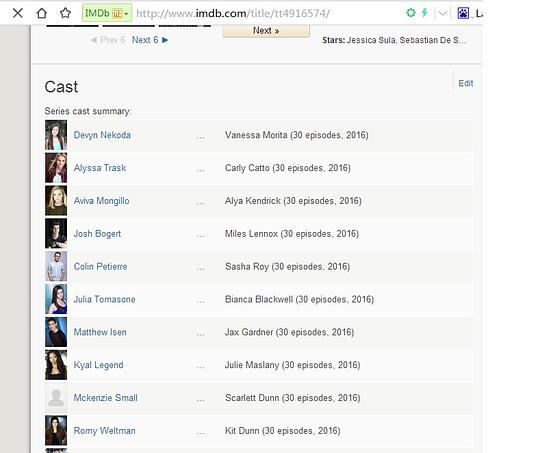Open Romy Weltman's name link
Image resolution: width=540 pixels, height=453 pixels.
tap(104, 431)
